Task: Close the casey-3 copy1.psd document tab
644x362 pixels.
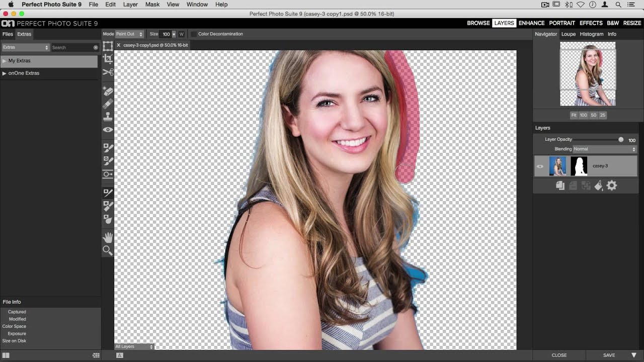Action: point(119,45)
